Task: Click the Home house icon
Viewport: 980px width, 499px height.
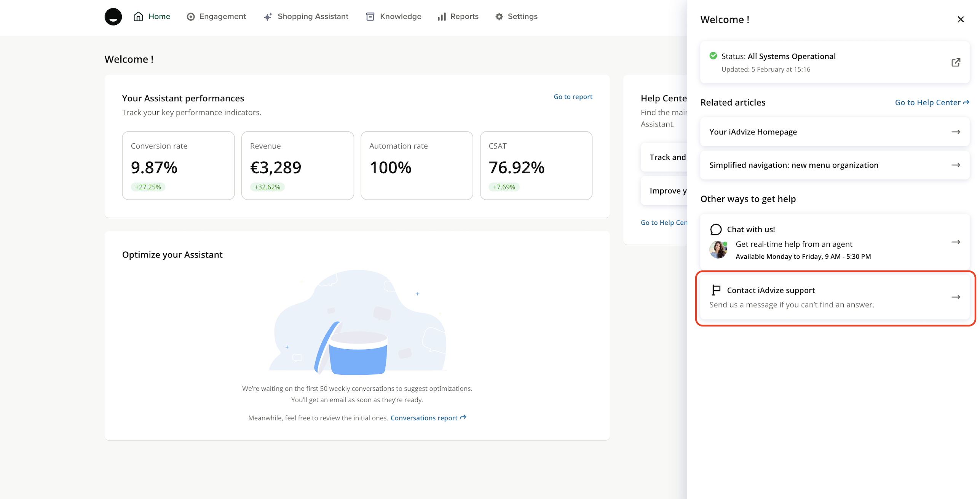Action: [x=138, y=16]
